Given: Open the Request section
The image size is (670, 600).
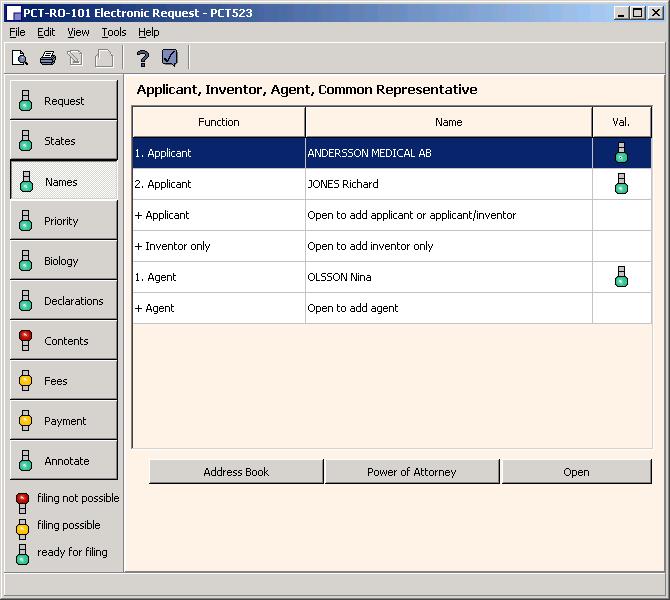Looking at the screenshot, I should [64, 100].
